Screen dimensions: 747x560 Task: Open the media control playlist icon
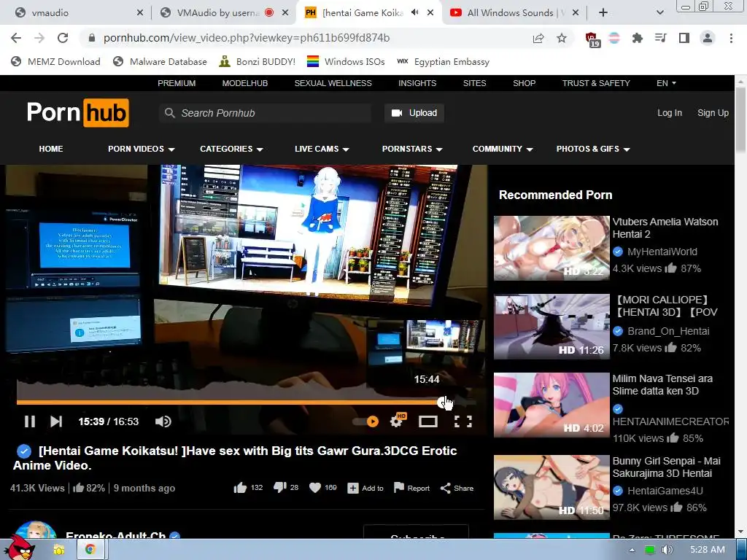(x=661, y=38)
